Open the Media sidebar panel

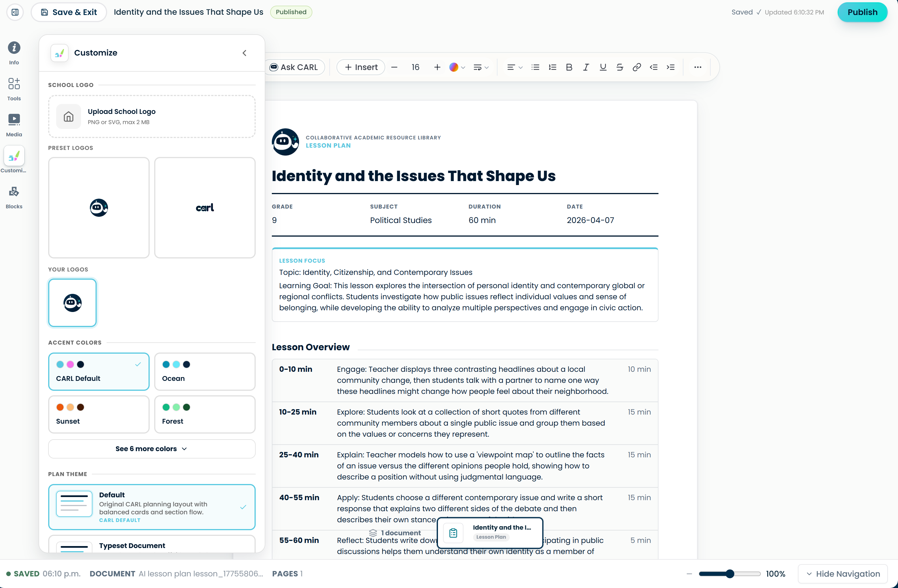pyautogui.click(x=14, y=125)
